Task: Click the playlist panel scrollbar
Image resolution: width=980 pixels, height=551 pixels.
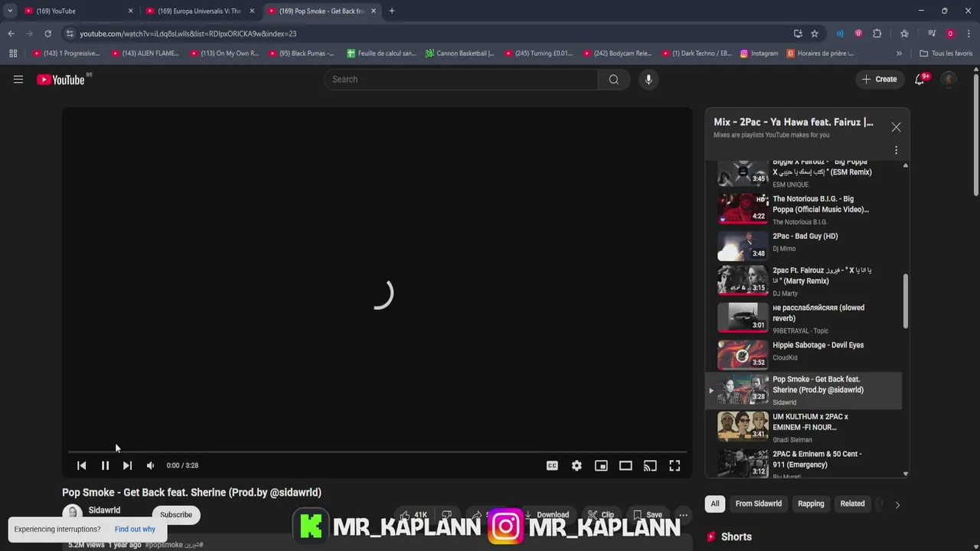Action: (x=906, y=302)
